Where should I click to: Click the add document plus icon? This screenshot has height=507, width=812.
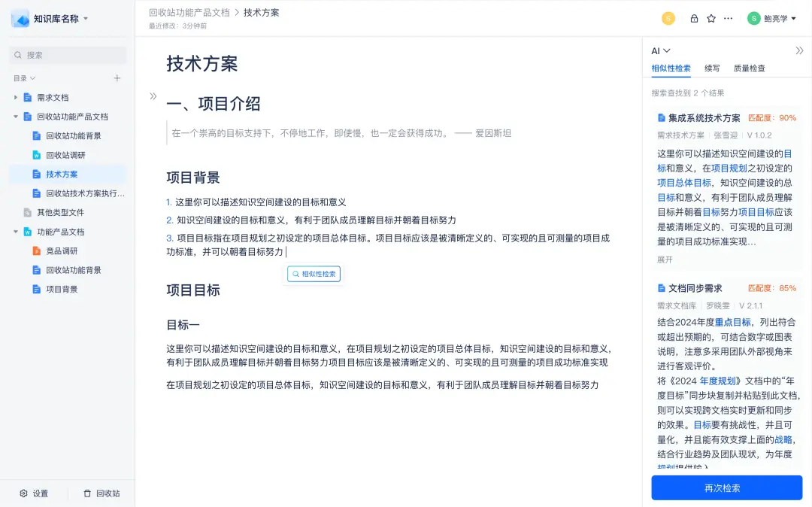pyautogui.click(x=117, y=78)
